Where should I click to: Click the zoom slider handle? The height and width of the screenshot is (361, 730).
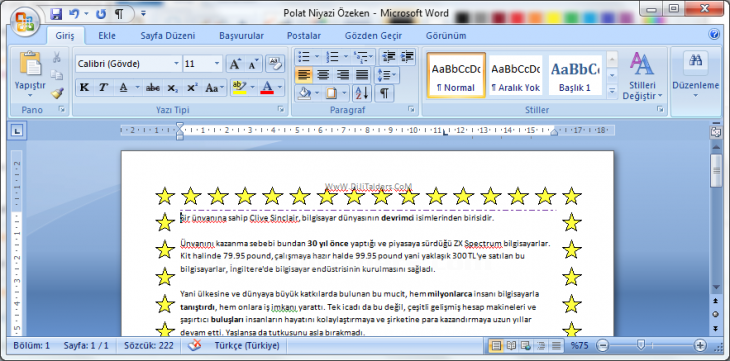[x=641, y=345]
